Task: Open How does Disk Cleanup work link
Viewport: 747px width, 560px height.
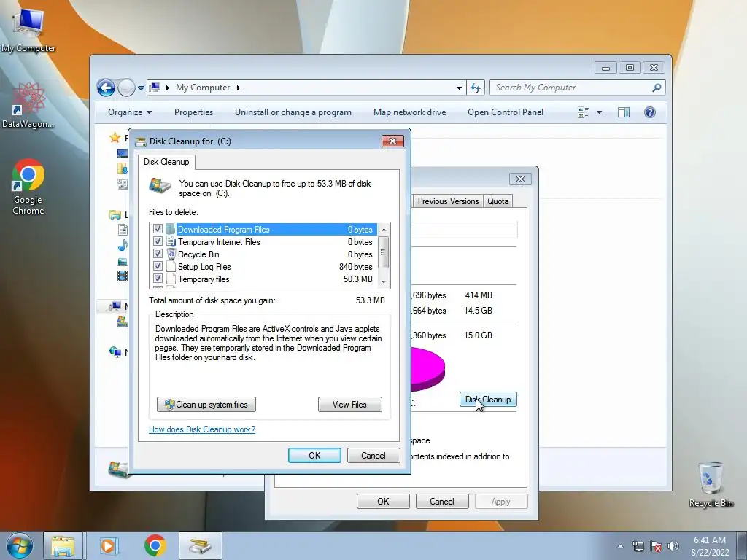Action: tap(202, 429)
